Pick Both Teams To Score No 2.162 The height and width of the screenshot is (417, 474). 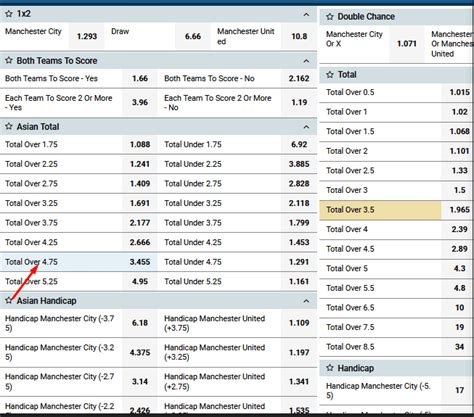[x=299, y=78]
